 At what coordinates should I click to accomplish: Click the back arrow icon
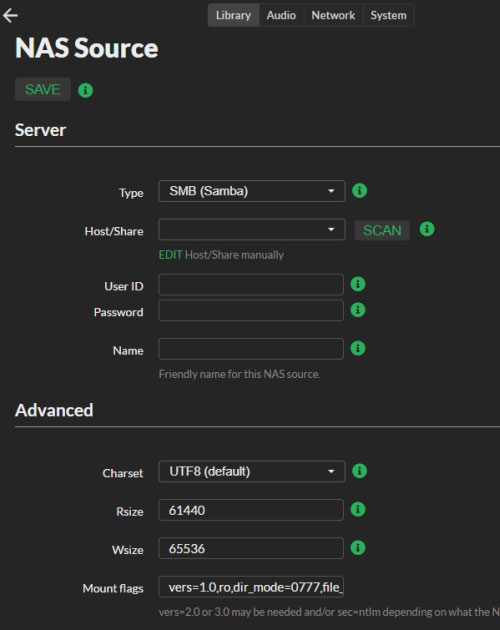pyautogui.click(x=10, y=15)
